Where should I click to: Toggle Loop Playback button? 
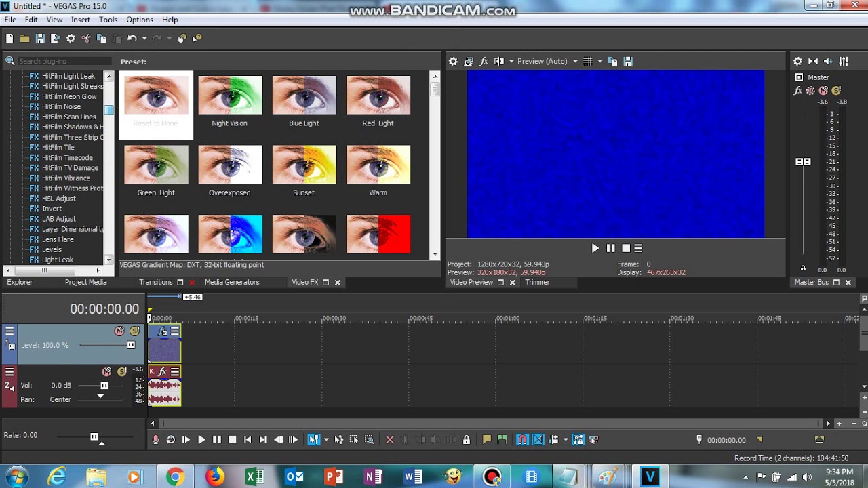tap(171, 440)
